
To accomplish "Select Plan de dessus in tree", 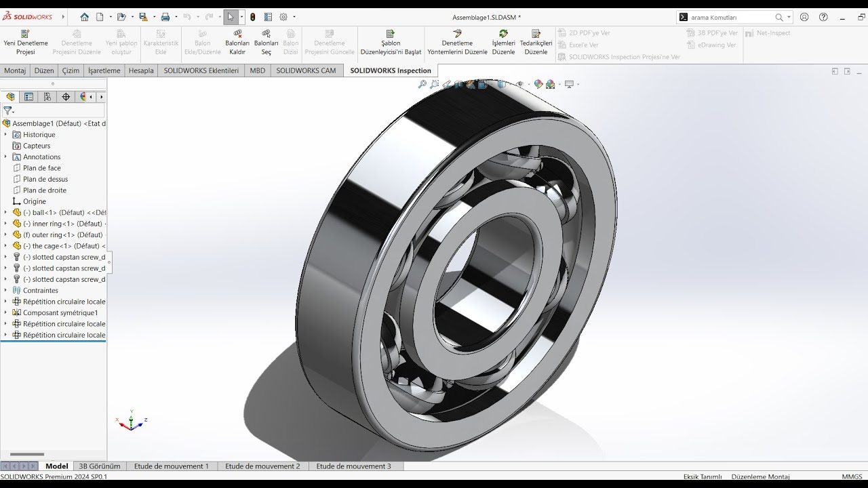I will point(45,179).
